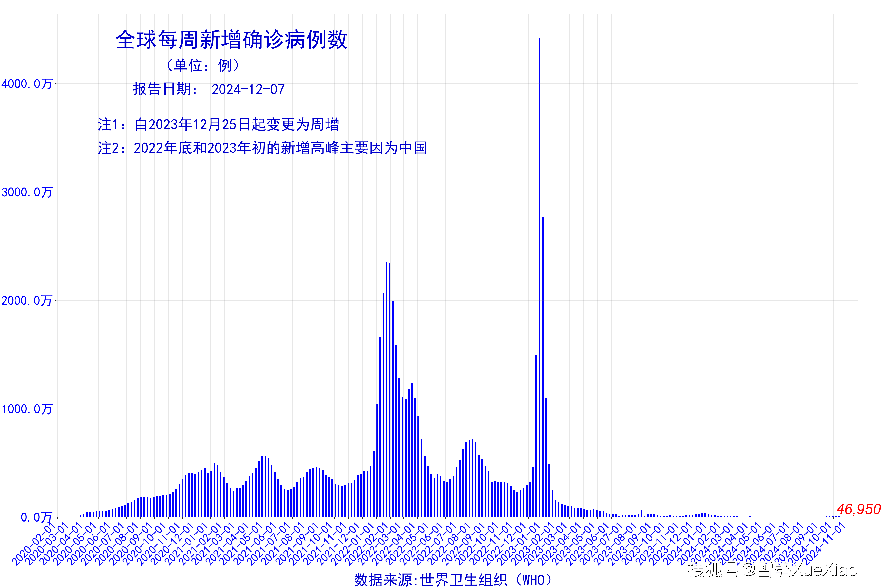Viewport: 882px width, 588px height.
Task: Click the 3000.0万 y-axis label
Action: pos(27,192)
